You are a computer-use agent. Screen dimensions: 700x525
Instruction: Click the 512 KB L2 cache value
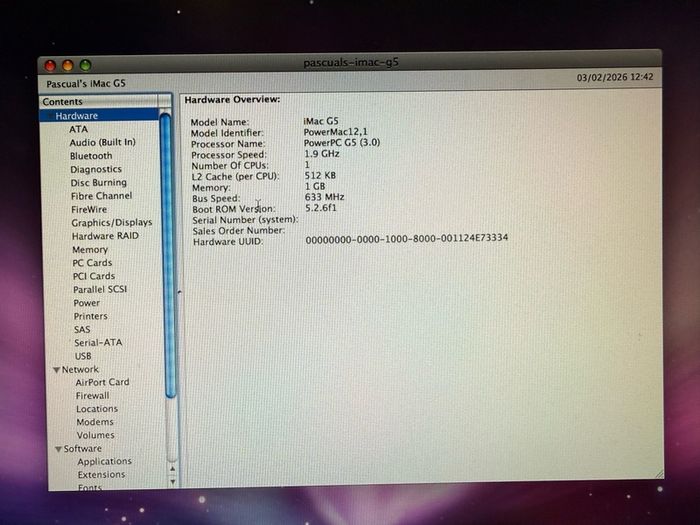320,175
